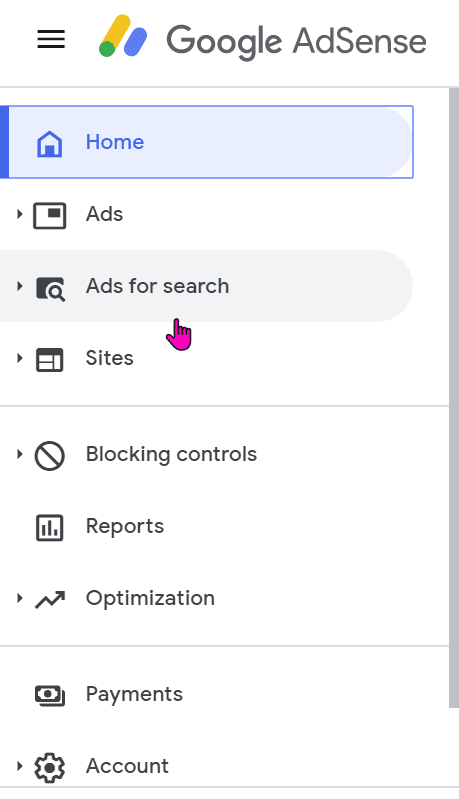459x799 pixels.
Task: Click the Optimization trending arrow icon
Action: point(49,600)
